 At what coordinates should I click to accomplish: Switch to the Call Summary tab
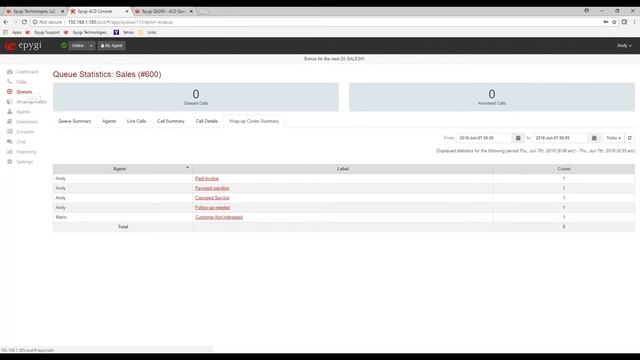pyautogui.click(x=171, y=121)
